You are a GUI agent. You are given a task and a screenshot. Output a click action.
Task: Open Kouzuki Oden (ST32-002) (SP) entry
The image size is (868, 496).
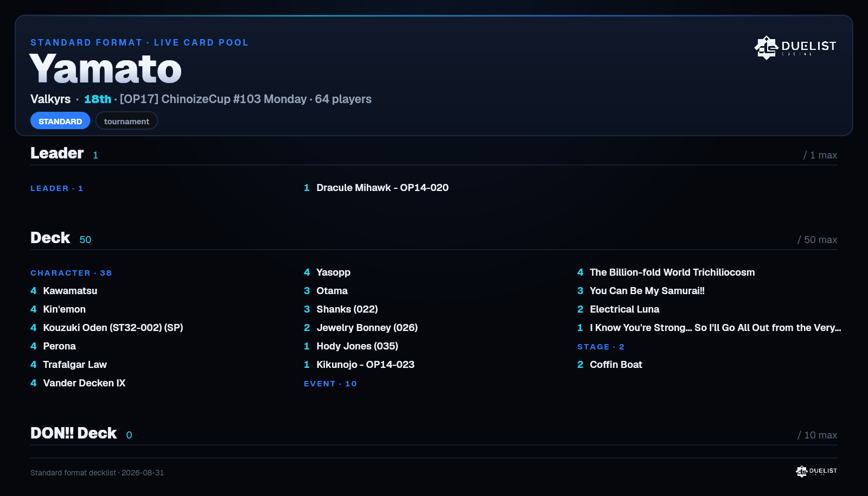[x=107, y=328]
